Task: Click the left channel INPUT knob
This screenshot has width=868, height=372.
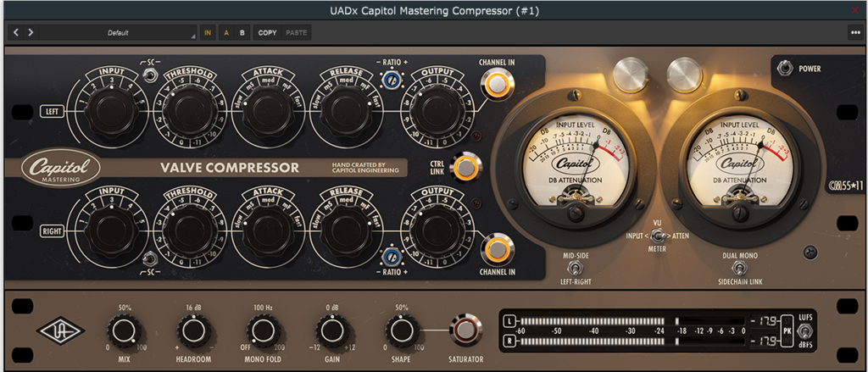Action: click(113, 113)
